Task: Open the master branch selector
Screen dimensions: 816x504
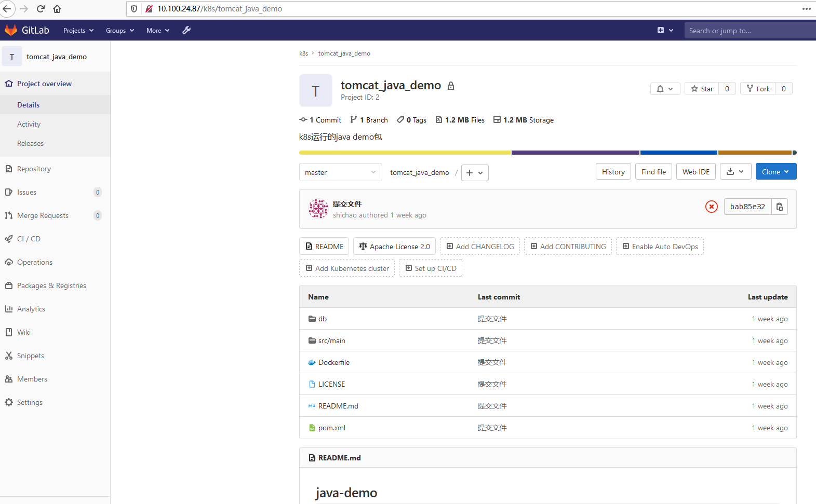Action: [x=340, y=172]
